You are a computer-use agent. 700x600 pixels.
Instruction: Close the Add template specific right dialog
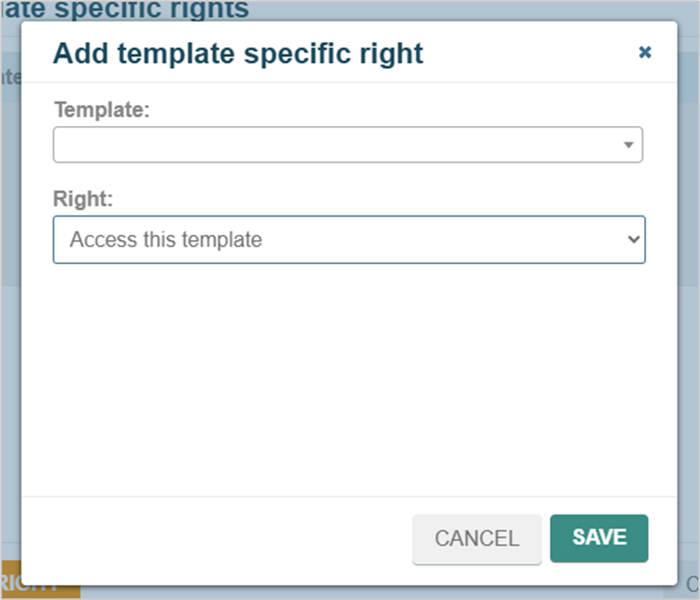(645, 52)
